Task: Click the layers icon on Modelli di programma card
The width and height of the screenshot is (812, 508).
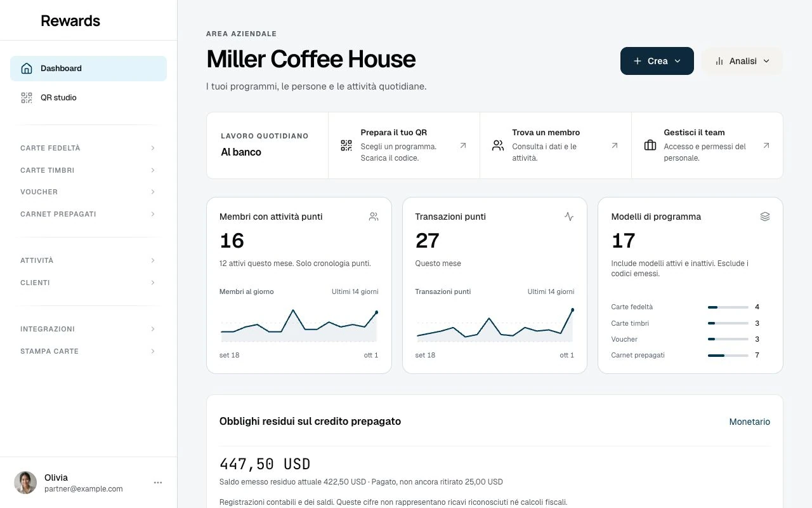Action: point(765,217)
